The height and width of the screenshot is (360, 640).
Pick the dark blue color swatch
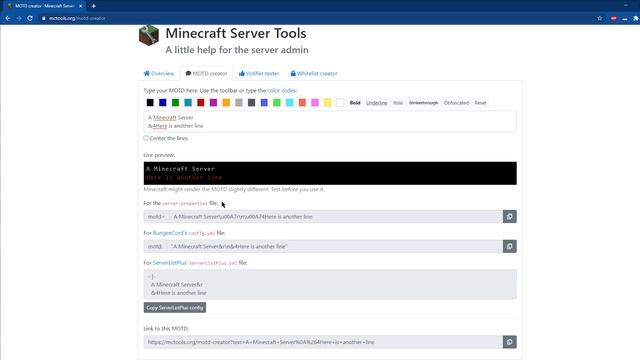click(162, 103)
